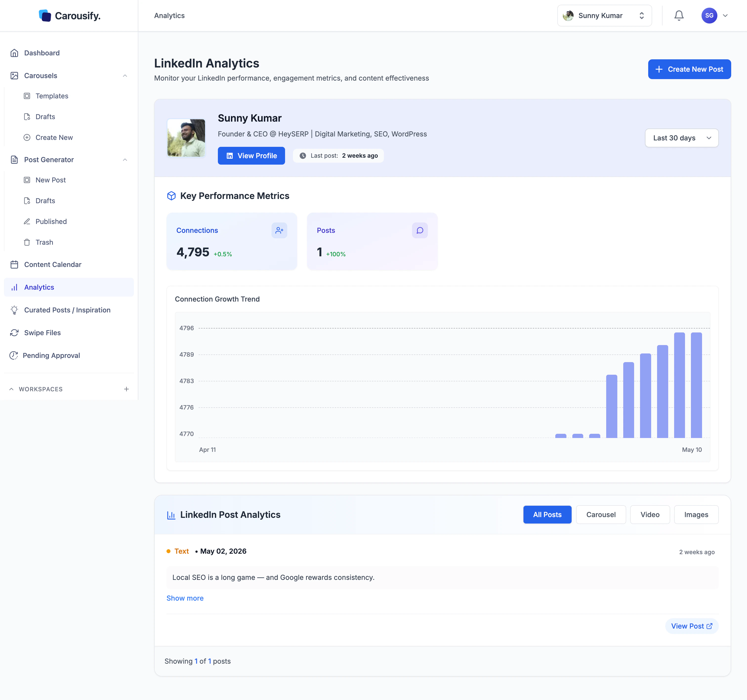Click the orange Text post type label
Screen dimensions: 747x700
pos(182,551)
